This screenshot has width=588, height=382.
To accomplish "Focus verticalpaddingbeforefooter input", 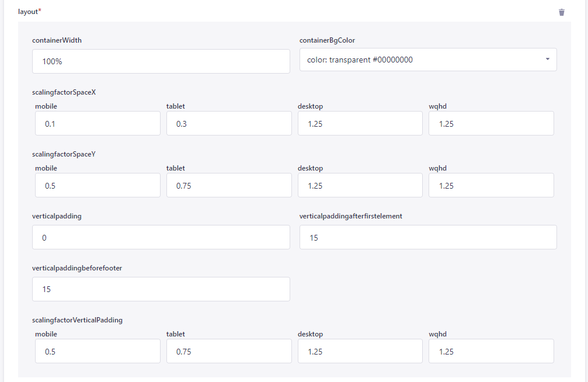I will (161, 289).
